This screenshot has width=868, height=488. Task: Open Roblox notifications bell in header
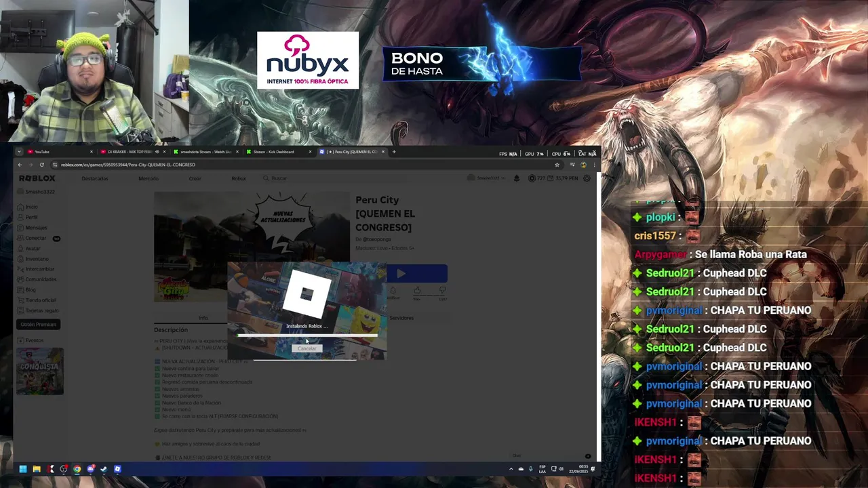point(516,178)
